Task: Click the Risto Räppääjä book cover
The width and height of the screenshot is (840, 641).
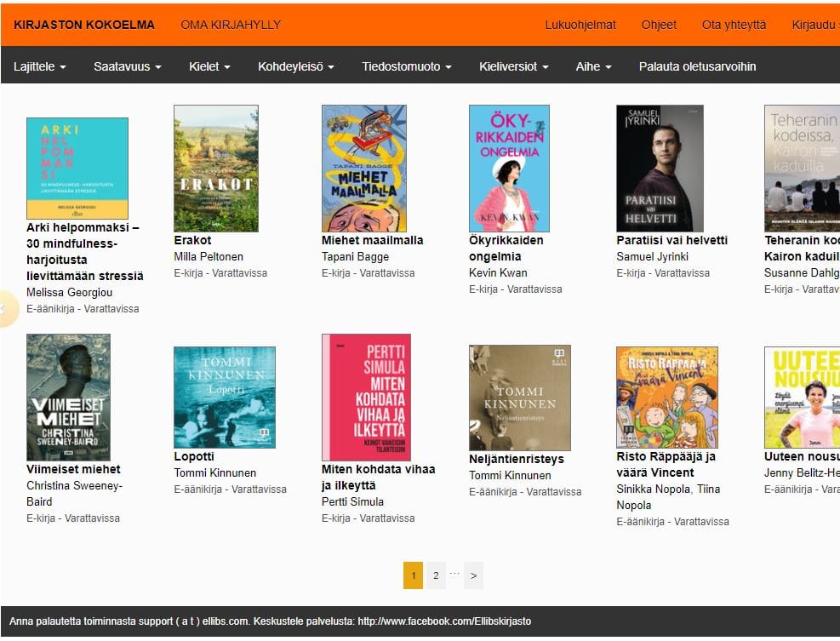Action: [666, 397]
